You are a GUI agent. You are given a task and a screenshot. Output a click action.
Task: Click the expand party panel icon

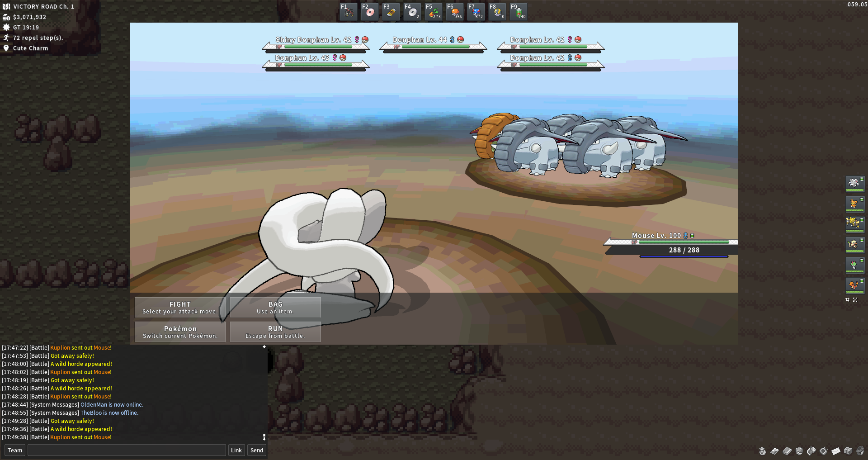tap(855, 300)
